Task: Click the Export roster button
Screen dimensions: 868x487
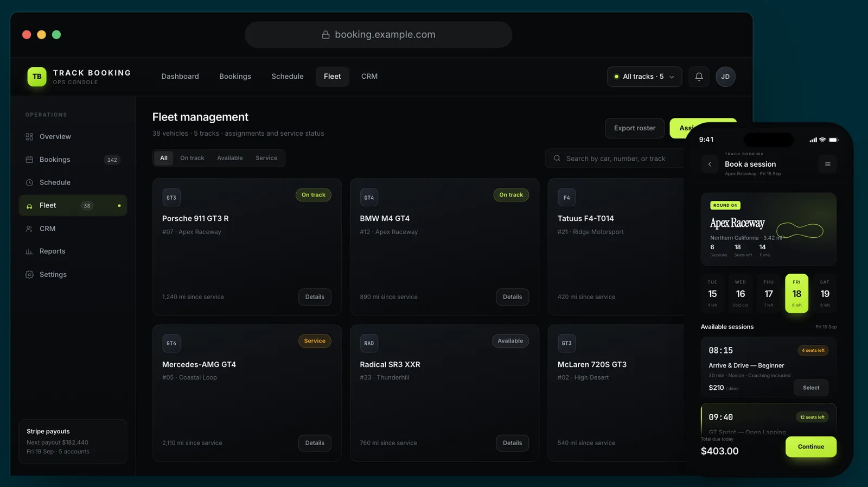Action: tap(635, 128)
